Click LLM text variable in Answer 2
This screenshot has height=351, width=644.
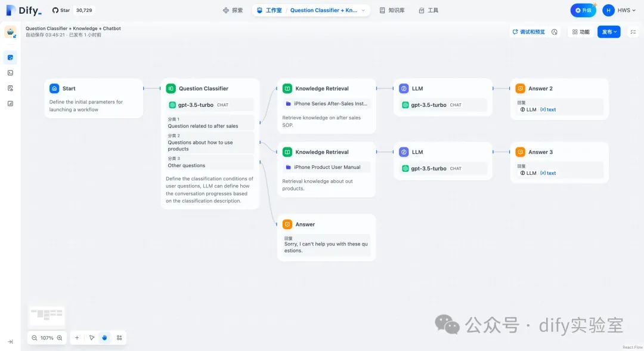click(x=538, y=110)
